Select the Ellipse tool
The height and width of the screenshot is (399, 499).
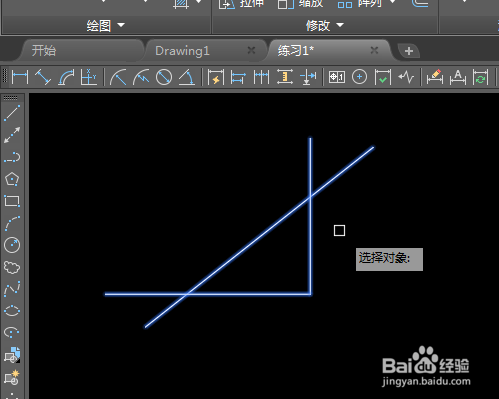tap(12, 311)
